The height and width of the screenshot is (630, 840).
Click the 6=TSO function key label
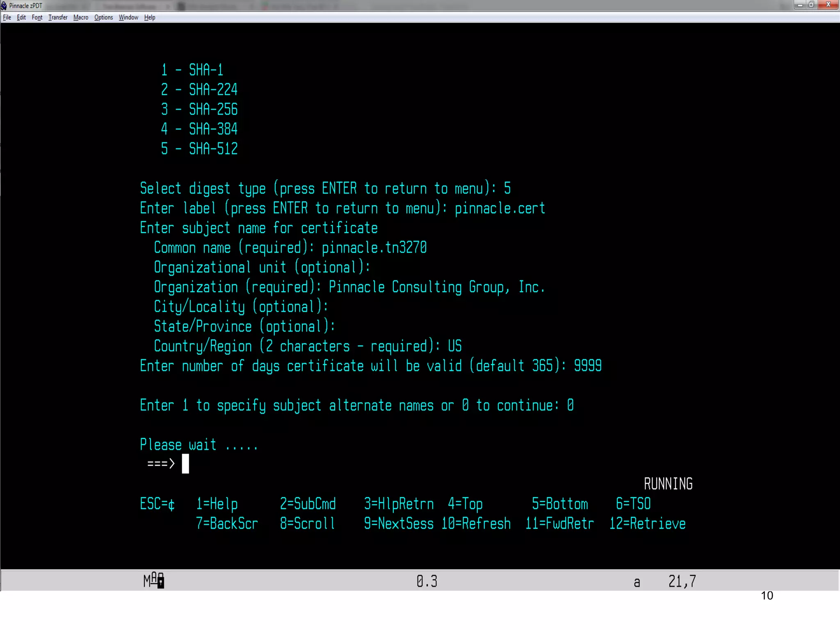(633, 504)
